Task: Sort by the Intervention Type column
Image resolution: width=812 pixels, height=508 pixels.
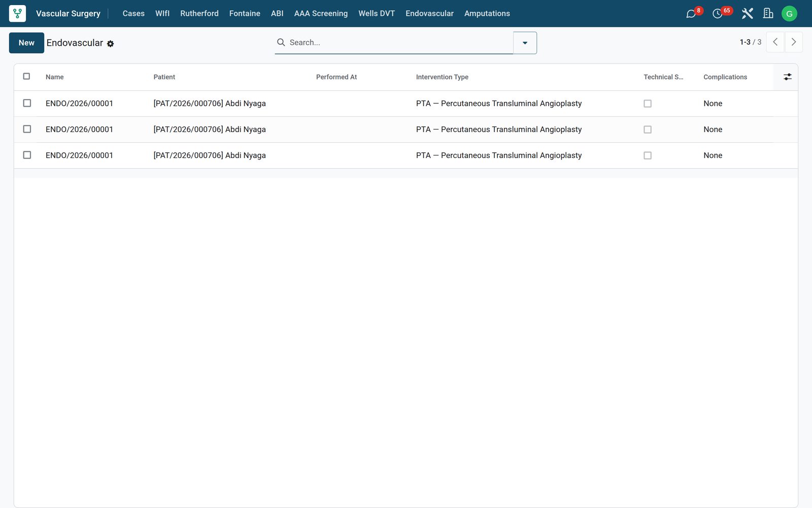Action: pyautogui.click(x=442, y=77)
